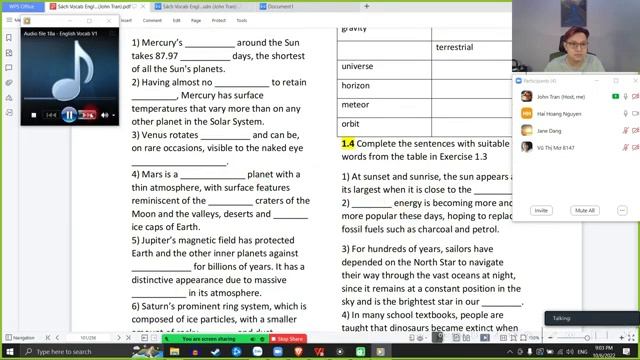This screenshot has height=360, width=640.
Task: Open Zoom from the taskbar
Action: (278, 351)
